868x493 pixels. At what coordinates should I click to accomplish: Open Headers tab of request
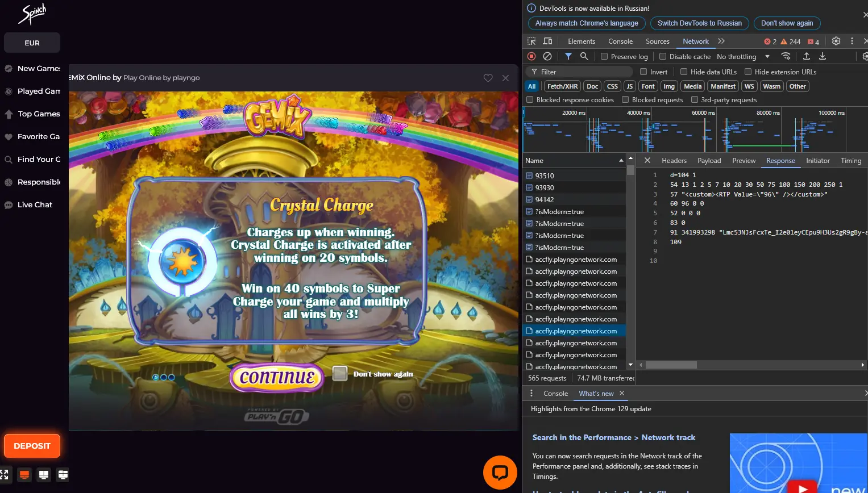click(674, 161)
